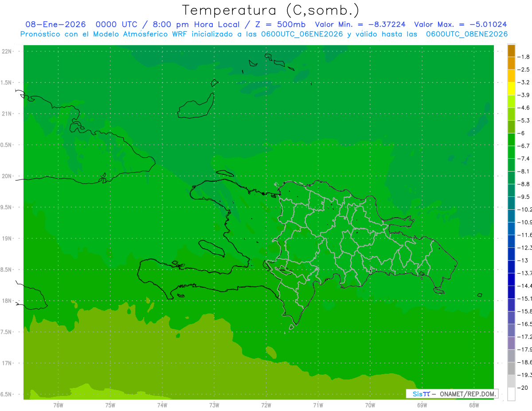Click the '21N' latitude axis label

tap(7, 114)
